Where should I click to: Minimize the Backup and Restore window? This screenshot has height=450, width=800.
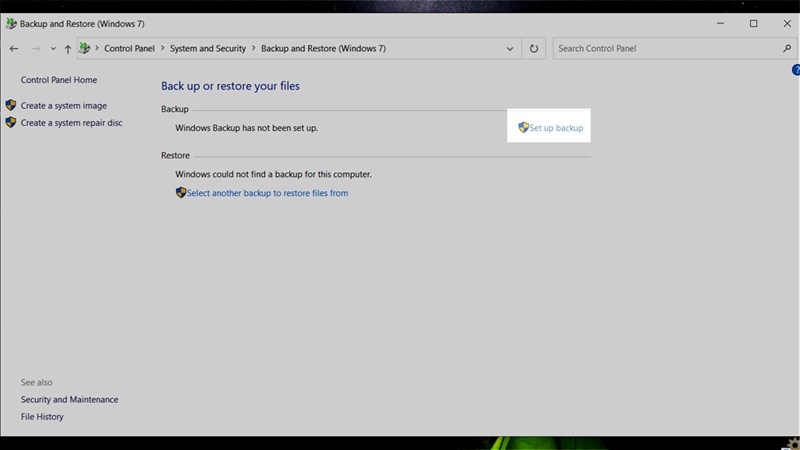(x=720, y=23)
